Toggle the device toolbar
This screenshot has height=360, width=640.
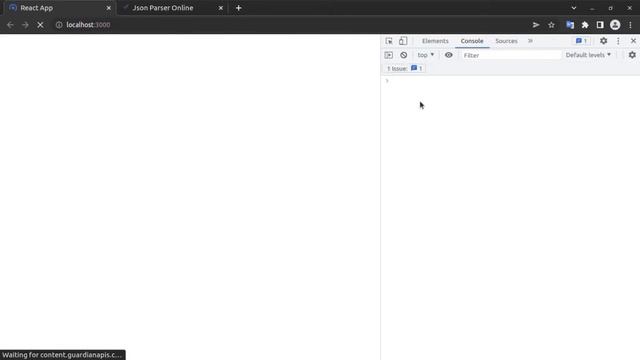(403, 41)
